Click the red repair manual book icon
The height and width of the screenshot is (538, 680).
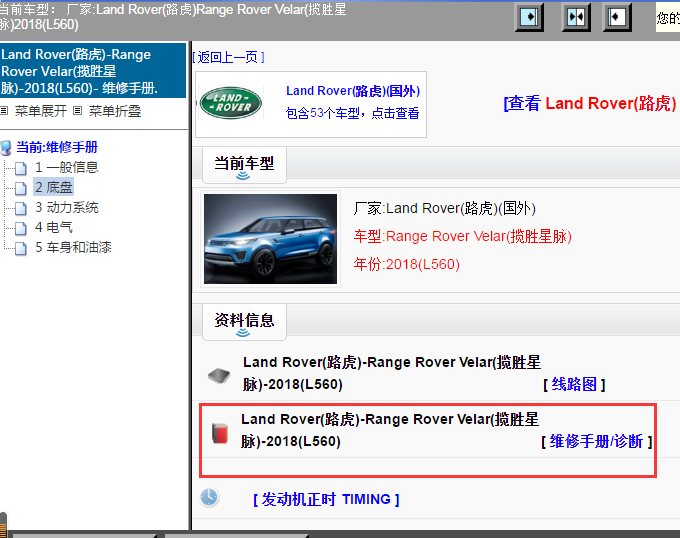coord(220,433)
